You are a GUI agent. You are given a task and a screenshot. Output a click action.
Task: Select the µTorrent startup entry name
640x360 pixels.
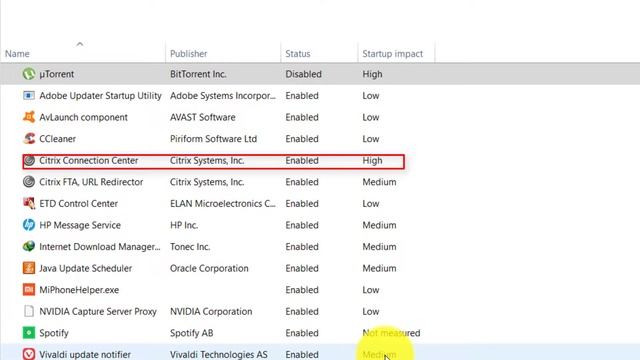click(x=57, y=74)
